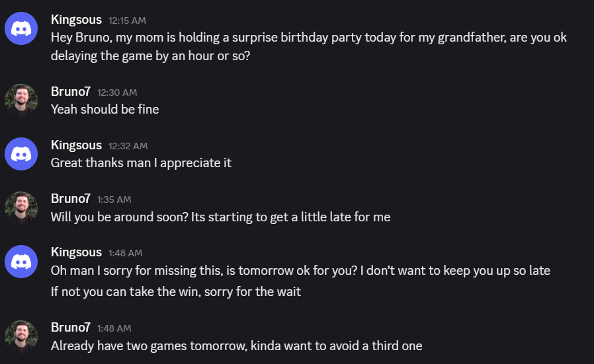Click the Kingsous username at 12:32 AM

[x=76, y=145]
